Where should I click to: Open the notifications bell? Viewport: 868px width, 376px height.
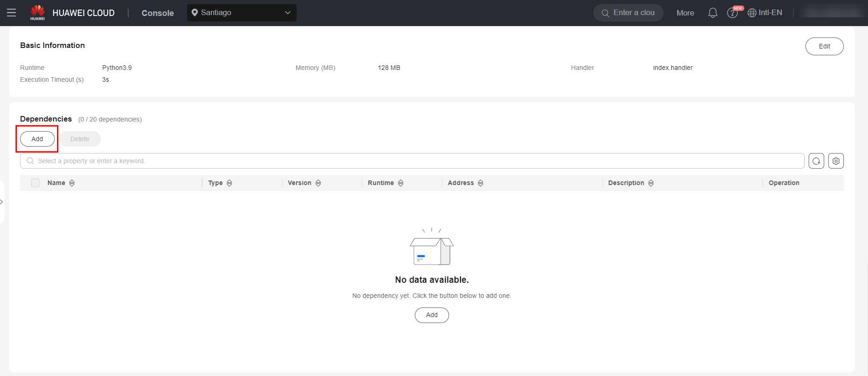712,13
